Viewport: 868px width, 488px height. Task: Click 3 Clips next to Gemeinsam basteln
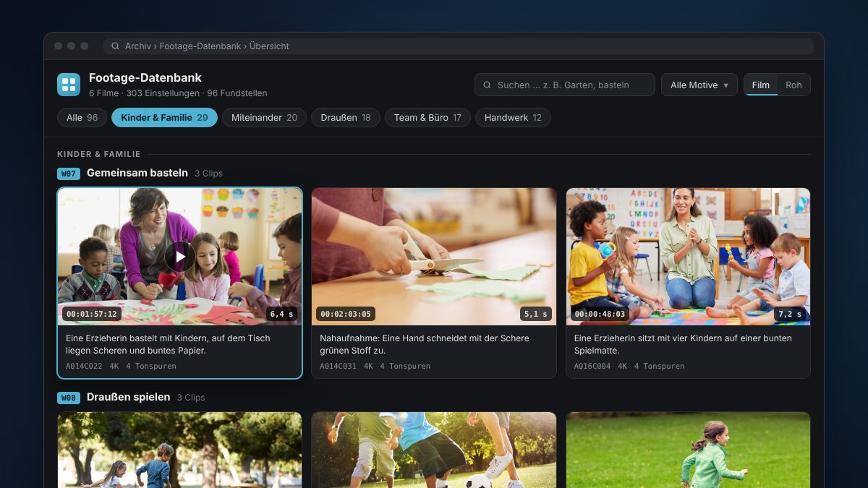click(208, 174)
